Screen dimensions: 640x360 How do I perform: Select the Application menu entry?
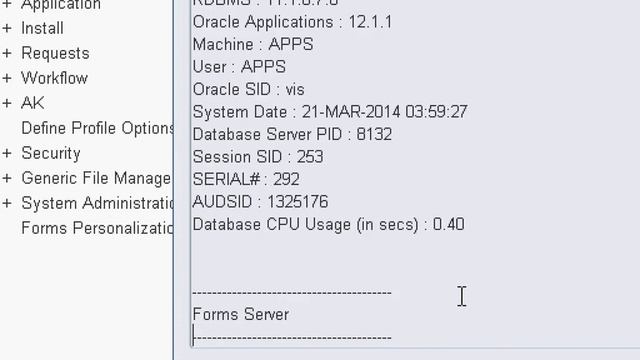click(61, 5)
